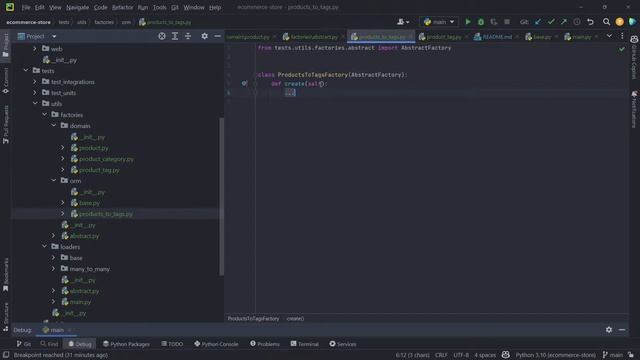Open TODO tool window
This screenshot has width=640, height=360.
pyautogui.click(x=172, y=344)
